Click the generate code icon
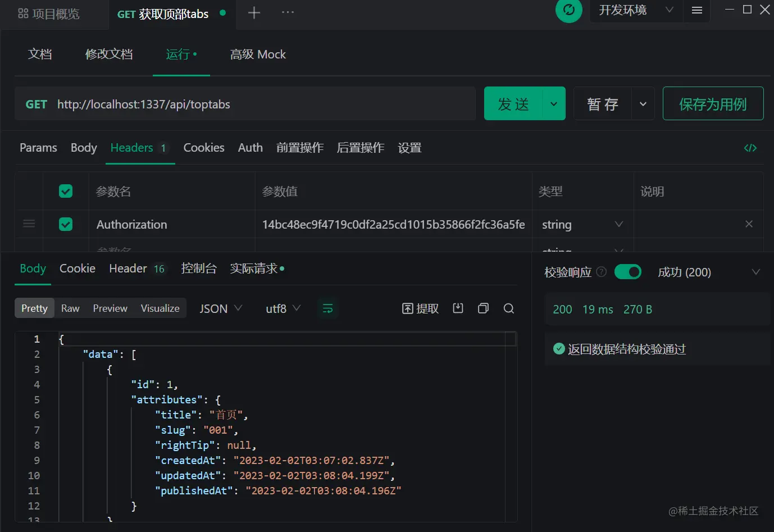 coord(750,148)
